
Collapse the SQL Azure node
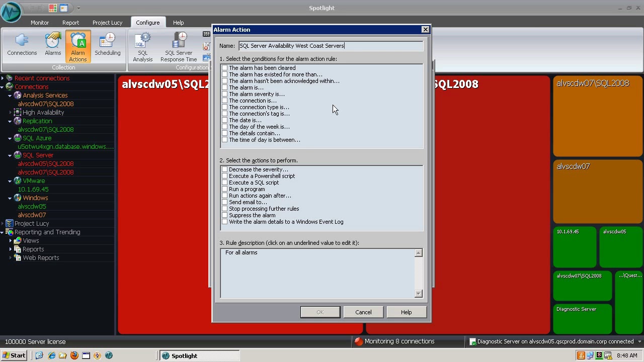[10, 138]
